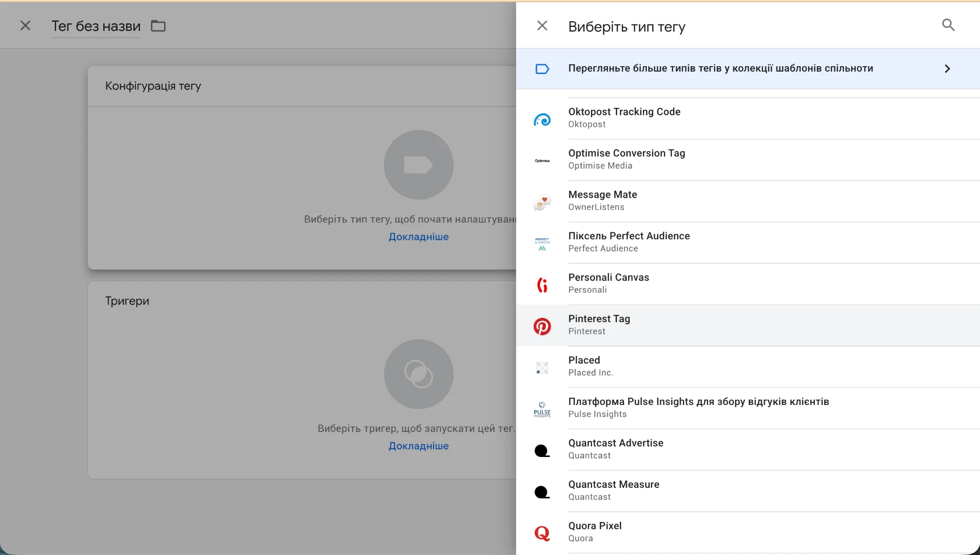The width and height of the screenshot is (980, 555).
Task: Click the Message Mate logo icon
Action: 542,202
